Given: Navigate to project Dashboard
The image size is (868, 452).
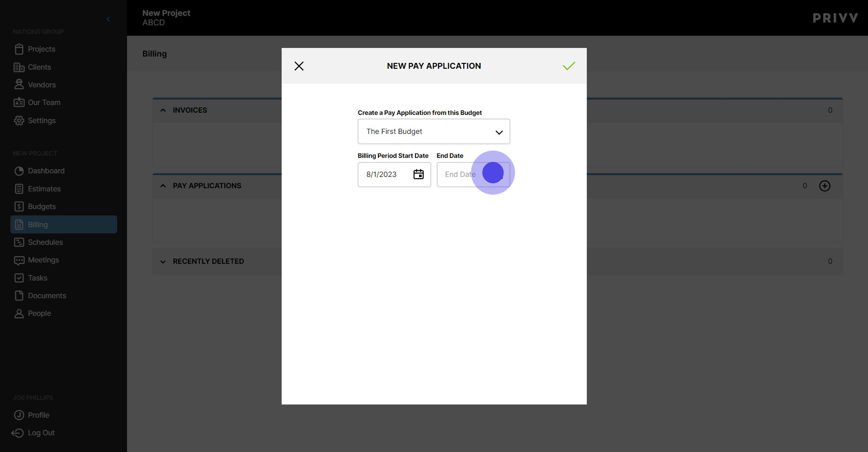Looking at the screenshot, I should tap(46, 171).
